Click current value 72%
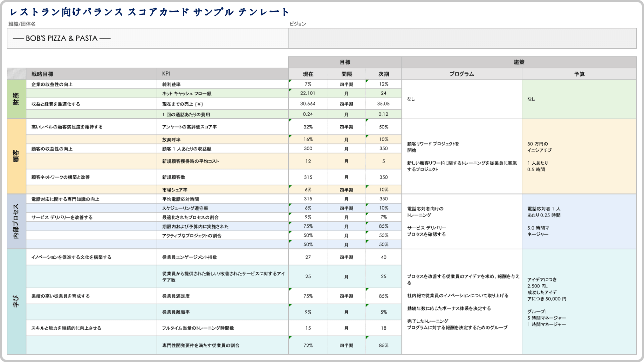Screen dimensions: 644x362 coord(308,345)
